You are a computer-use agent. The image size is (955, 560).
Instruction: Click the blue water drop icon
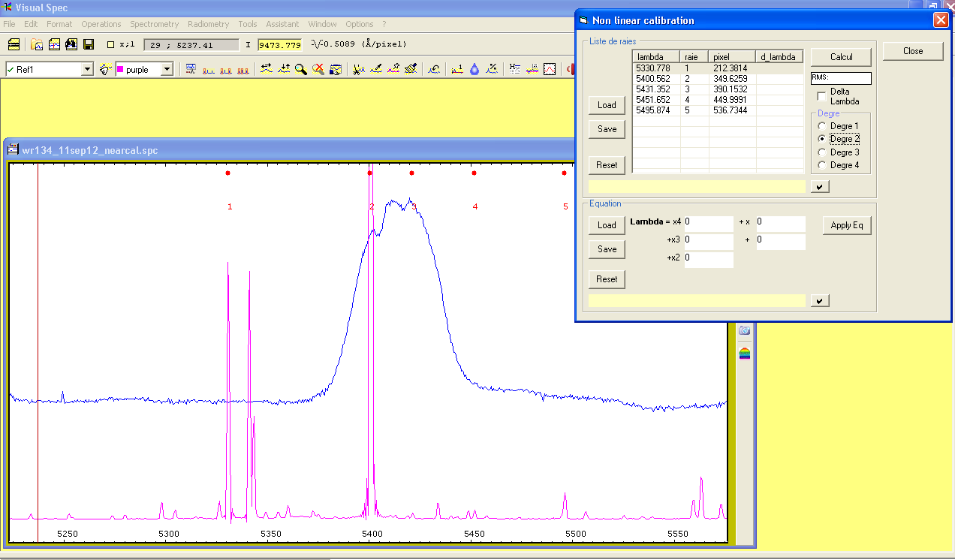pyautogui.click(x=474, y=69)
